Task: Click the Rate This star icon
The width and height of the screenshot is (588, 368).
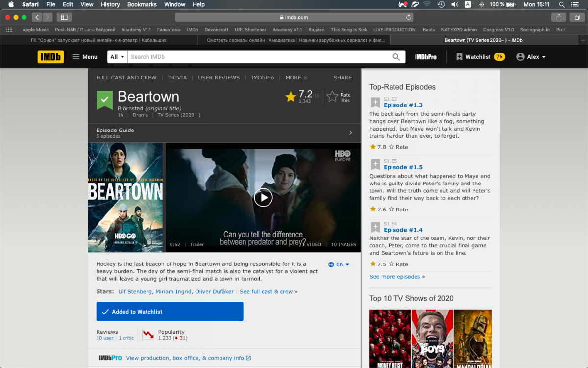Action: coord(333,97)
